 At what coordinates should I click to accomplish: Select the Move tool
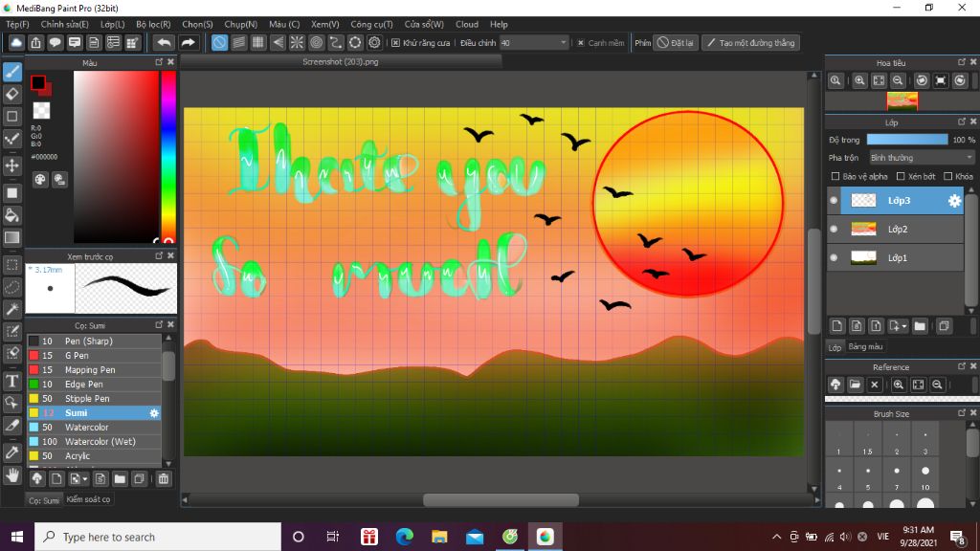[11, 165]
